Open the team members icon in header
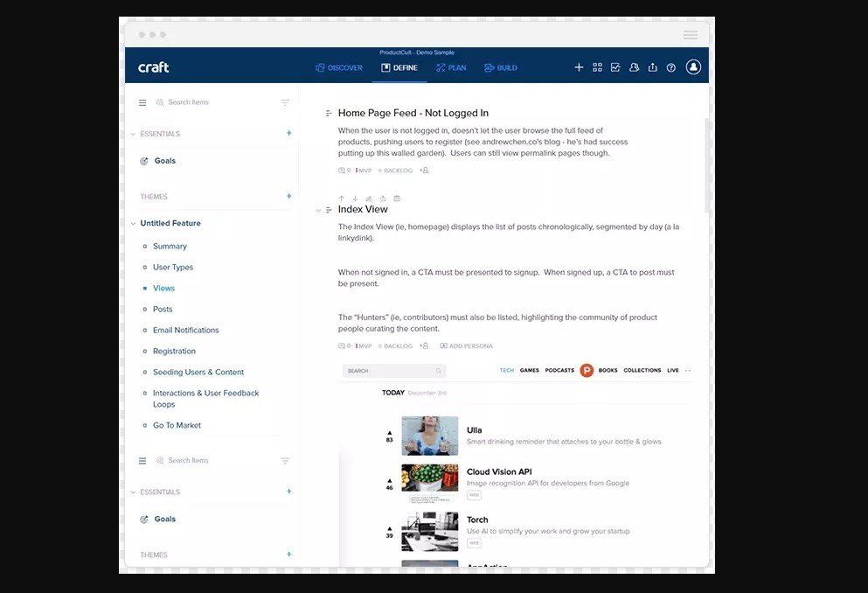 tap(634, 67)
